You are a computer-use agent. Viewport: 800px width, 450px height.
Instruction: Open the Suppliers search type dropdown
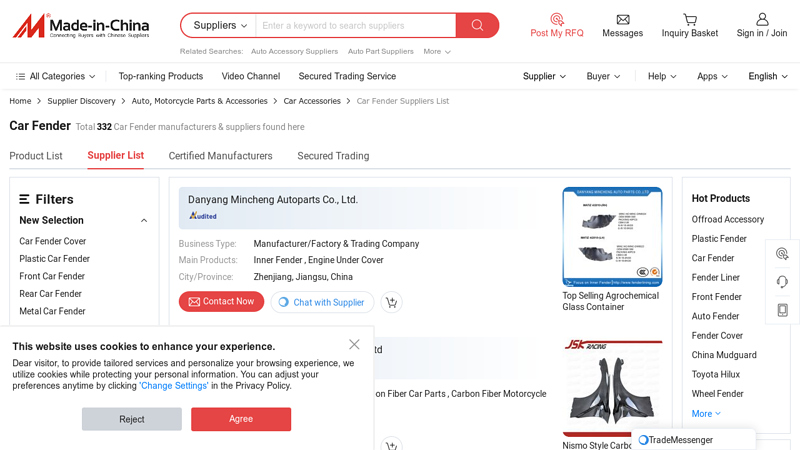tap(220, 26)
